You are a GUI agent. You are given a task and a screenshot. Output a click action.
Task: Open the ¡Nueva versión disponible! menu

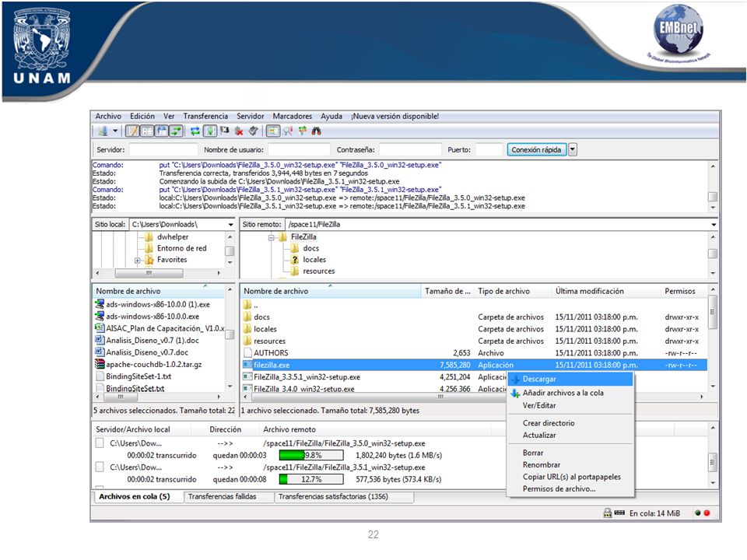pos(395,116)
